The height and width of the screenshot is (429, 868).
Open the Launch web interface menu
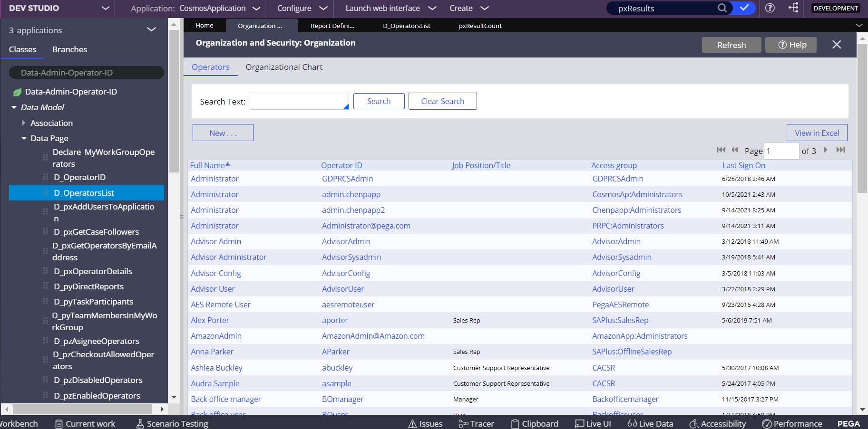click(391, 9)
